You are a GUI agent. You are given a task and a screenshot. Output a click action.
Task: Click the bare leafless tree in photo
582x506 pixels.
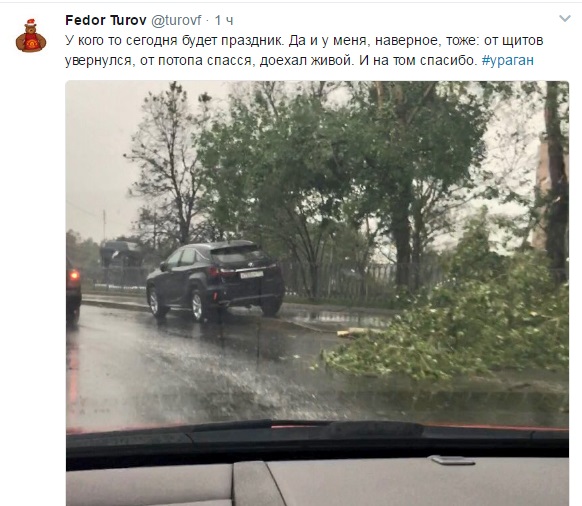(169, 163)
